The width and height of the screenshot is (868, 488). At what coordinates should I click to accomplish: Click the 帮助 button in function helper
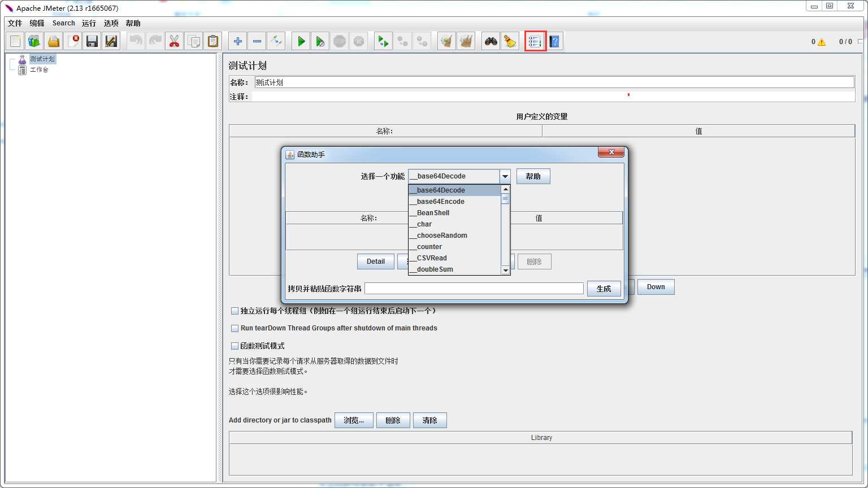533,176
